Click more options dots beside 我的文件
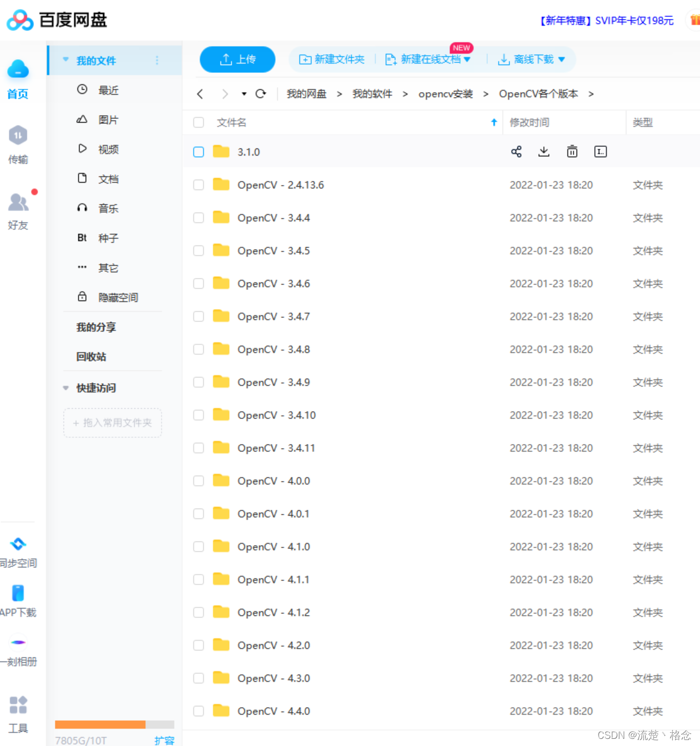 coord(157,60)
